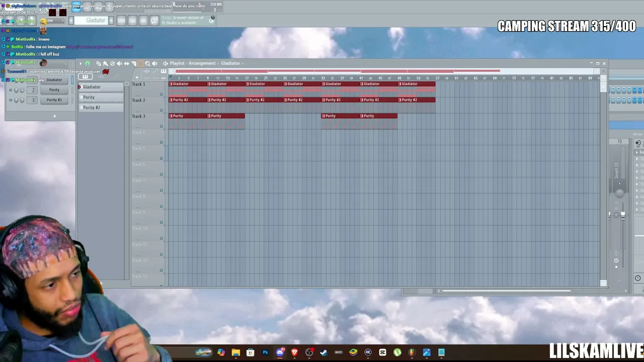Open OBS Studio from the taskbar
The height and width of the screenshot is (362, 644).
[309, 352]
